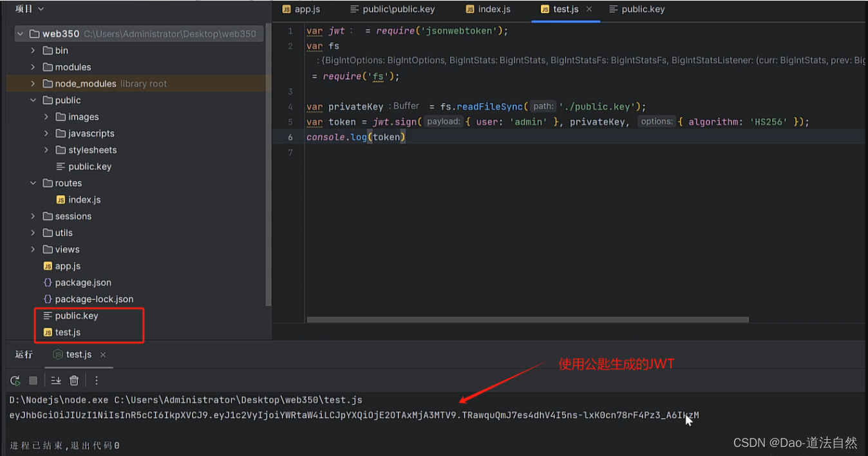868x456 pixels.
Task: Open package.json in the project tree
Action: pos(83,283)
